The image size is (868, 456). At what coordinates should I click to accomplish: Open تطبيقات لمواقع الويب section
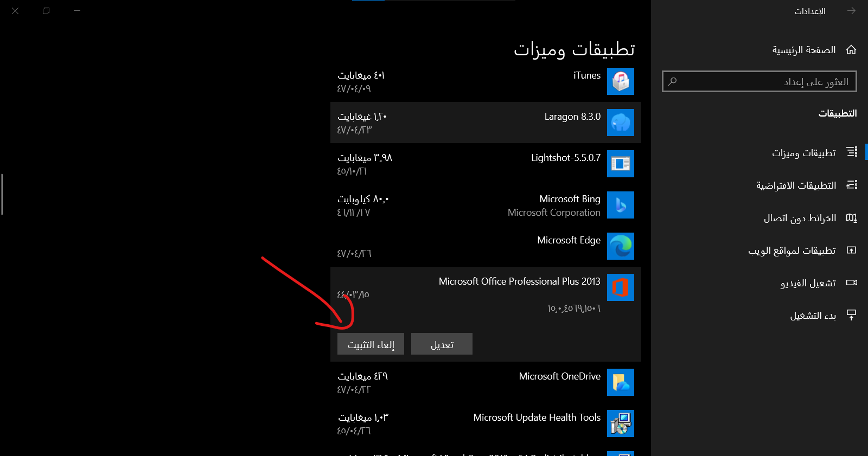[792, 251]
